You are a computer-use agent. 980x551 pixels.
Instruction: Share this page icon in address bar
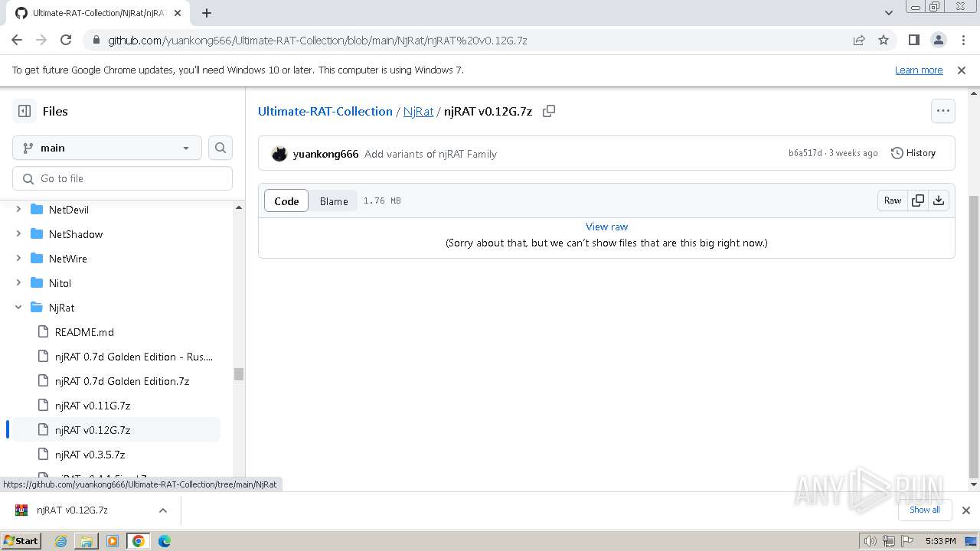[859, 40]
